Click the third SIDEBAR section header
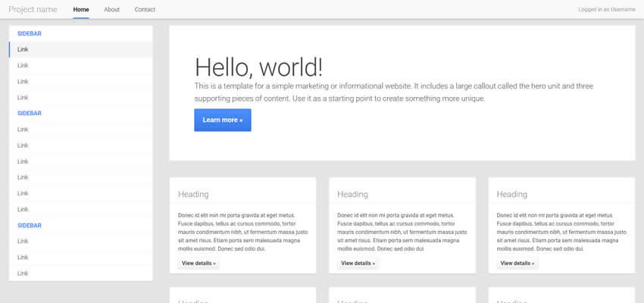The image size is (644, 303). (30, 226)
